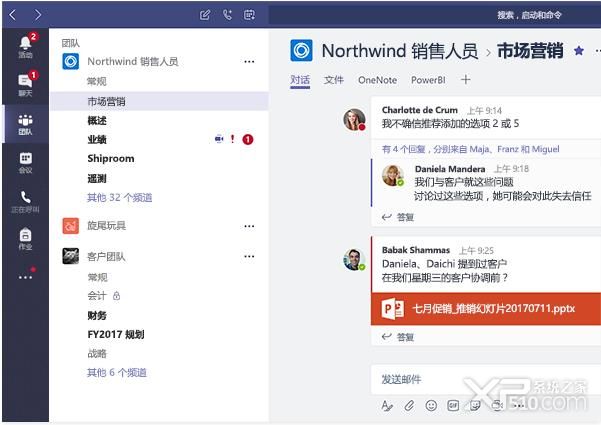Open the OneNote tab
The image size is (601, 425).
click(377, 80)
